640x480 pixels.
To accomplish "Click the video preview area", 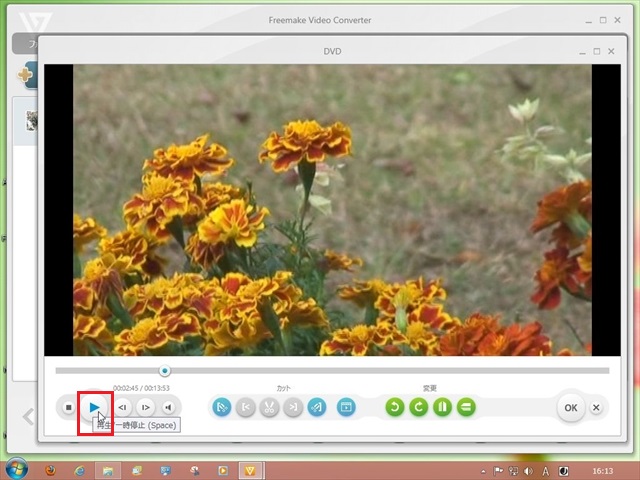I will (332, 210).
